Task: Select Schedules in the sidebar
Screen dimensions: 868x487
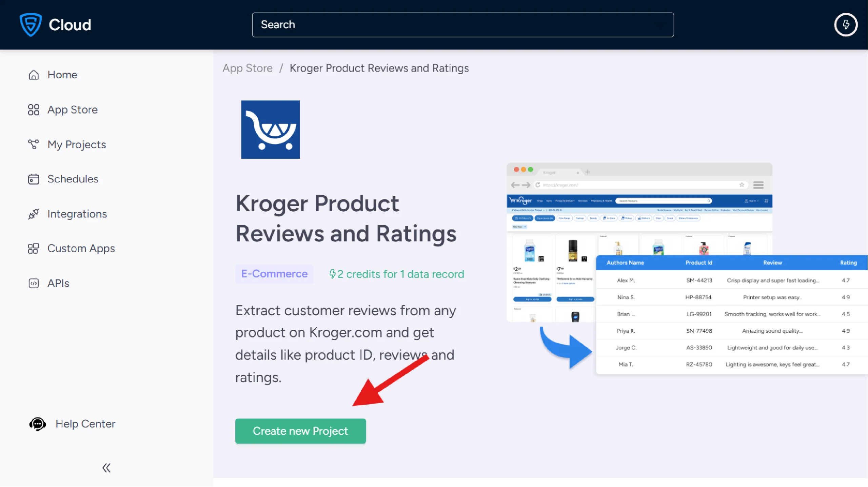Action: [73, 179]
